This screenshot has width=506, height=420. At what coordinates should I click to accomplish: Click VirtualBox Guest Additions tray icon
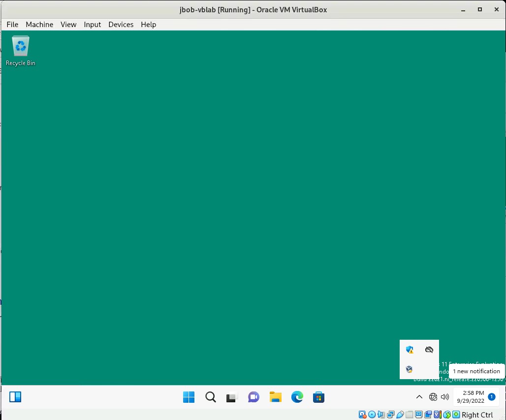[410, 369]
